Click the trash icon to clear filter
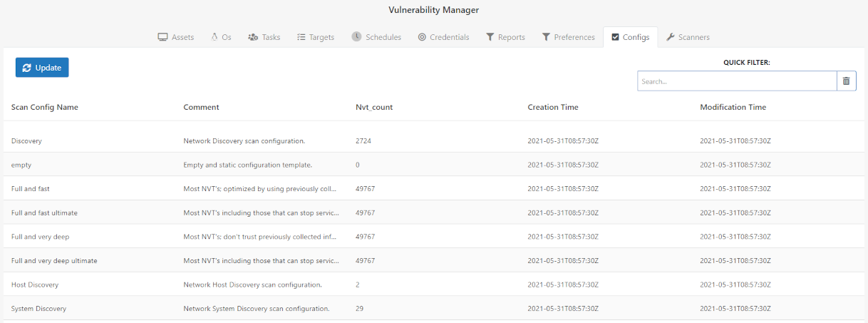868x323 pixels. 846,81
